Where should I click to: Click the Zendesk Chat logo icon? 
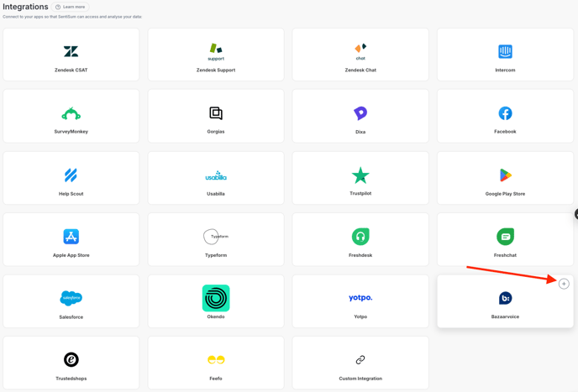click(x=360, y=51)
